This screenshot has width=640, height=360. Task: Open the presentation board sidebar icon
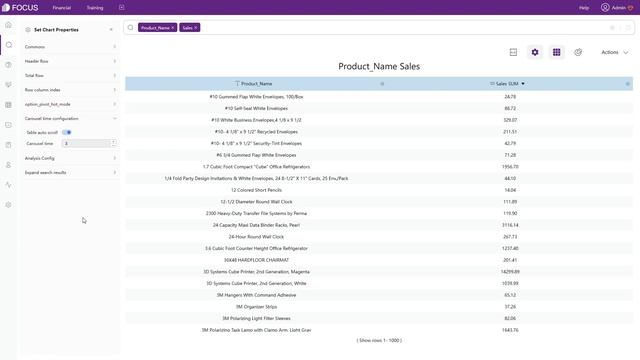[x=9, y=85]
